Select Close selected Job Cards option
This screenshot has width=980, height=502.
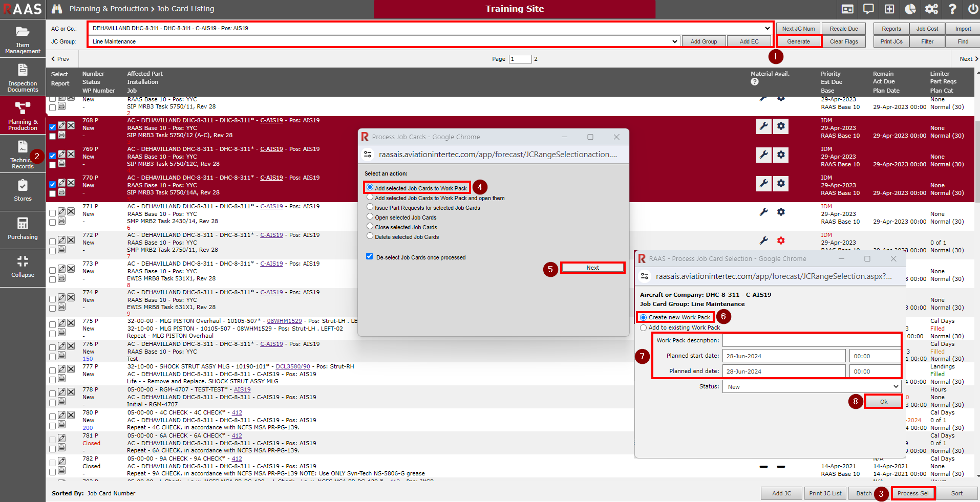[370, 226]
